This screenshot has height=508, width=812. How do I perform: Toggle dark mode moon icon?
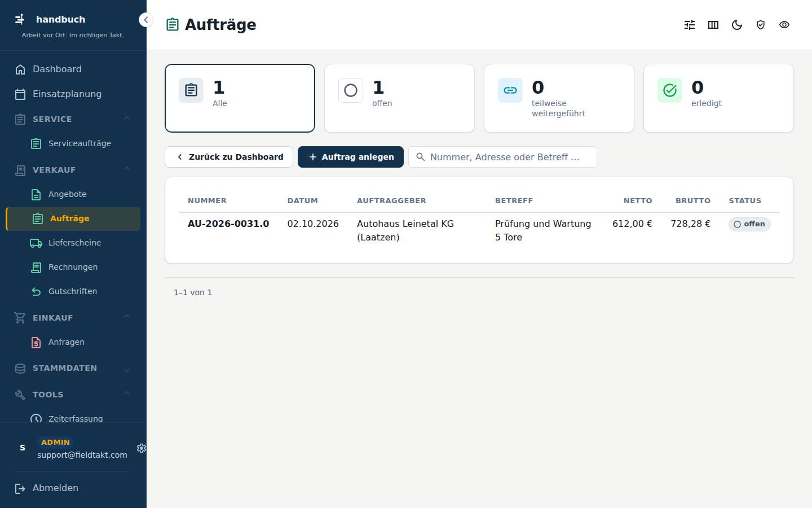pyautogui.click(x=737, y=25)
